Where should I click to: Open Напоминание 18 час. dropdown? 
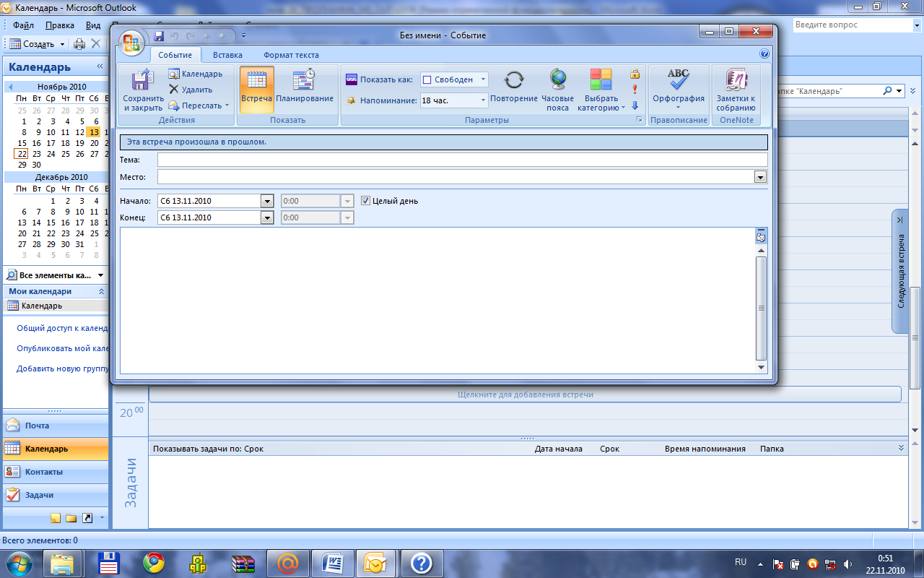[483, 100]
